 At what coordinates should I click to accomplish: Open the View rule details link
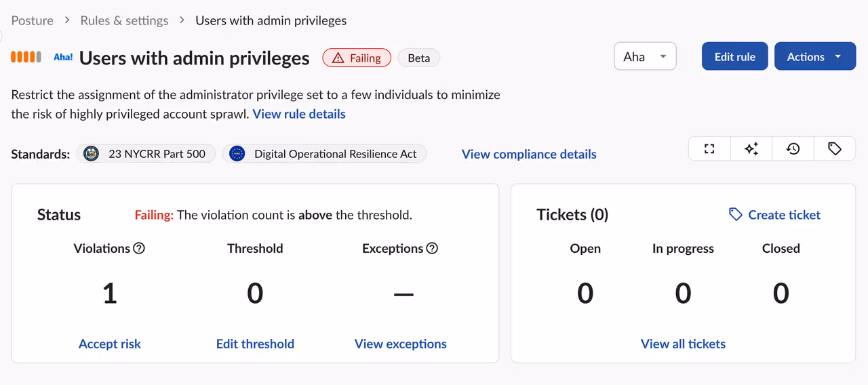299,114
